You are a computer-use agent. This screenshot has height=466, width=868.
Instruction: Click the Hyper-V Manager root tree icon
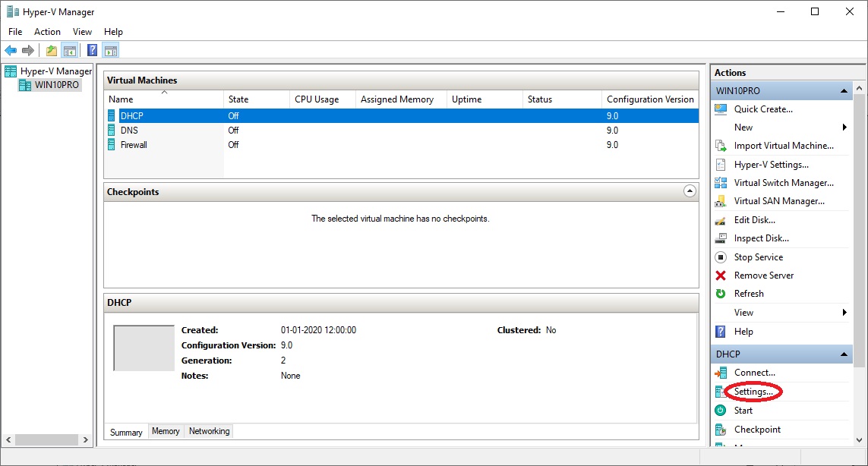click(11, 71)
